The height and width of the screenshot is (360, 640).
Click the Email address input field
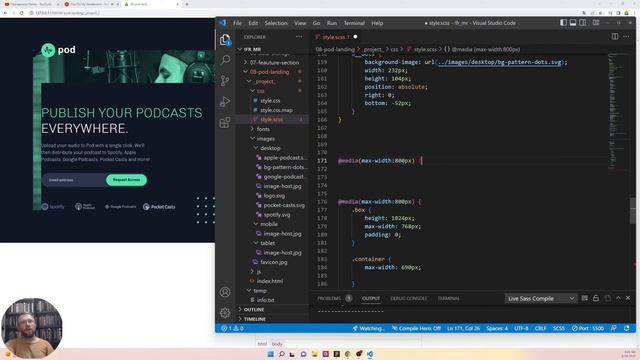74,180
